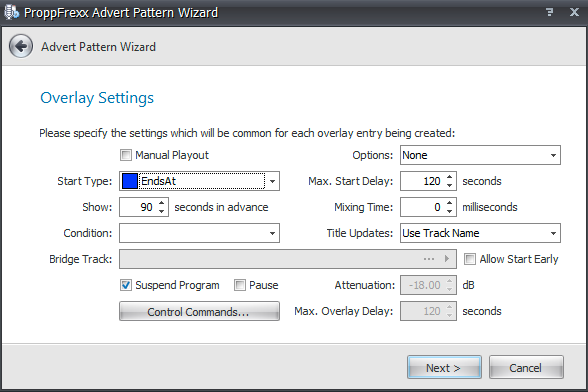Go back using the round arrow button
588x392 pixels.
pos(21,47)
